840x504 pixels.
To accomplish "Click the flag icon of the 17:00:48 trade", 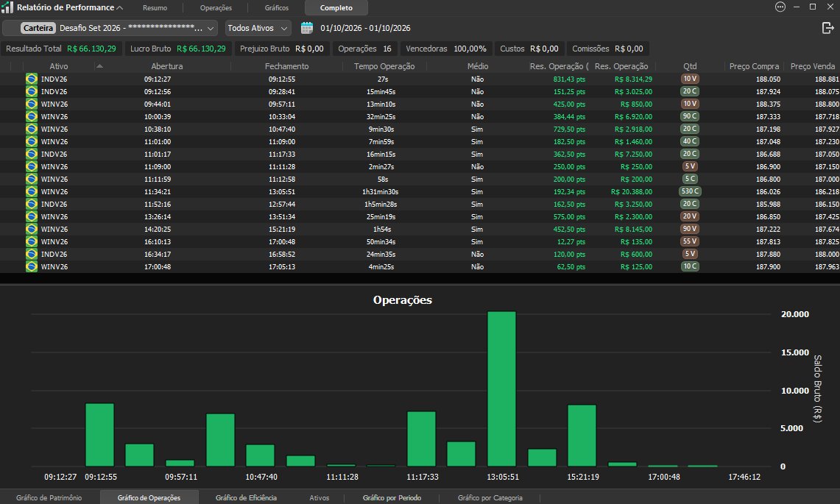I will pyautogui.click(x=32, y=267).
